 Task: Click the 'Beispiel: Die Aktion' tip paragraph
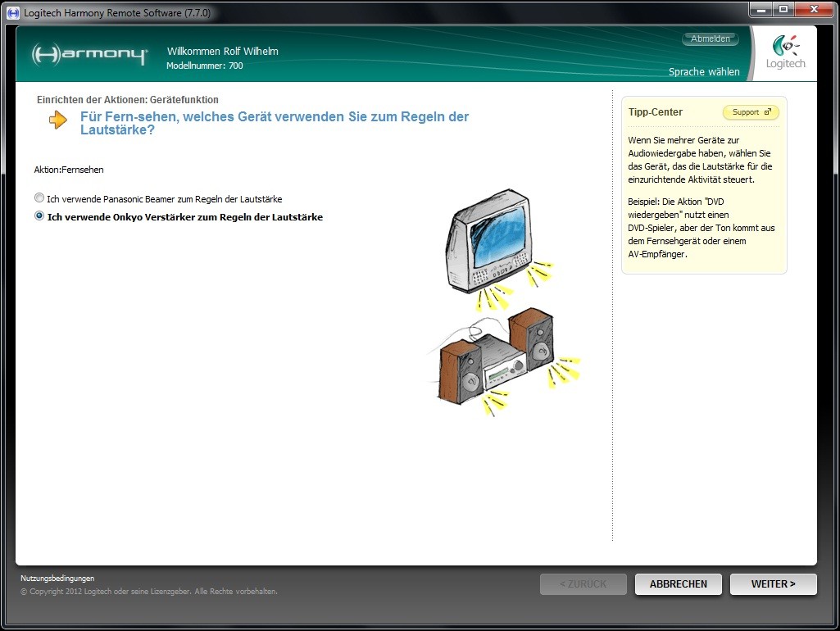[x=702, y=228]
